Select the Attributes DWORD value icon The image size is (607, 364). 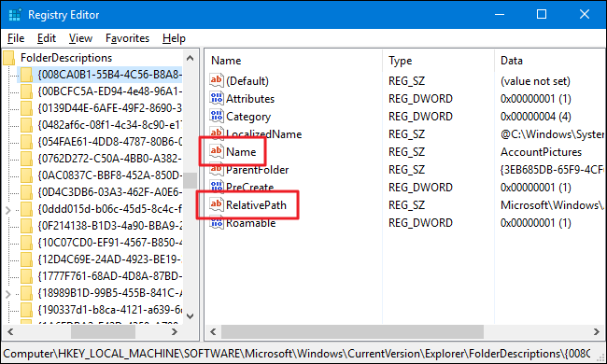tap(217, 98)
